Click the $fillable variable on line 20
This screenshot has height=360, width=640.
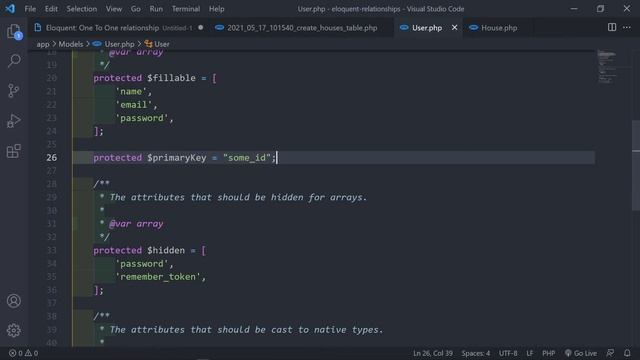click(x=171, y=78)
